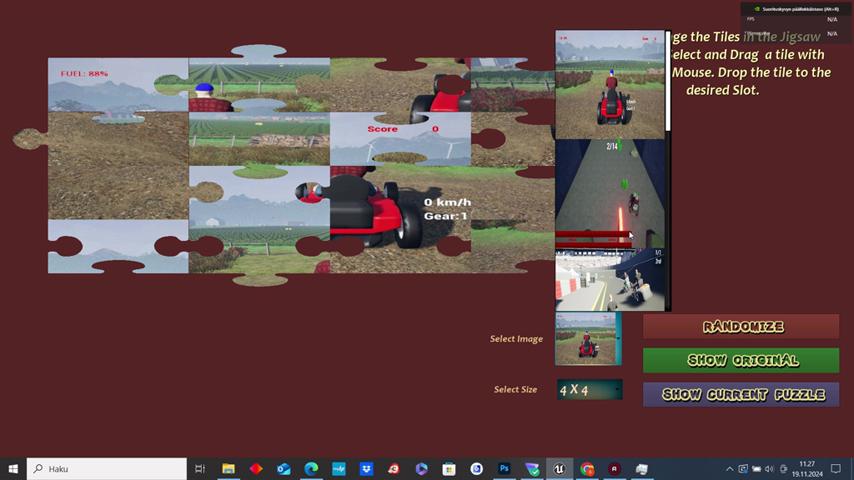Open the Select Size 4 X 4 dropdown

tap(589, 390)
